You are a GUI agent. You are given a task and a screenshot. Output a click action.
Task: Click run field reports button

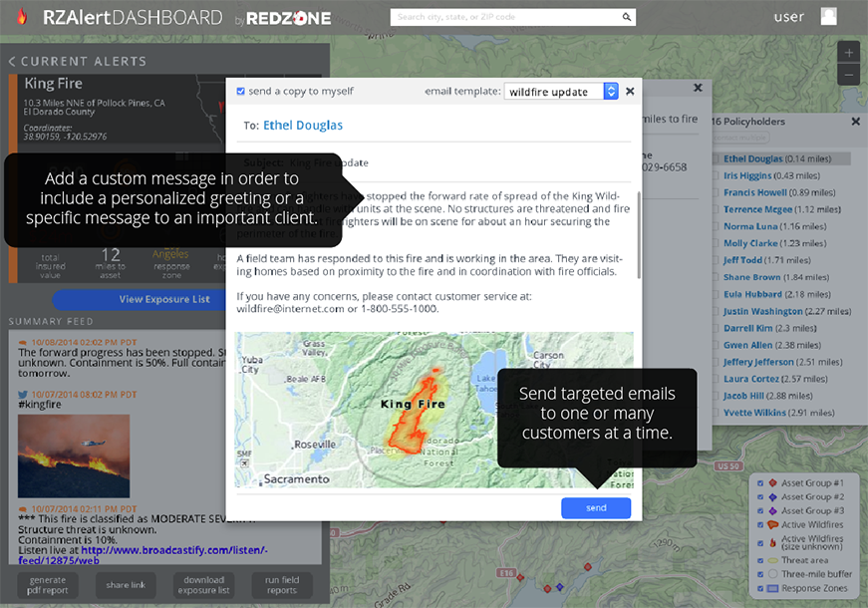tap(282, 585)
